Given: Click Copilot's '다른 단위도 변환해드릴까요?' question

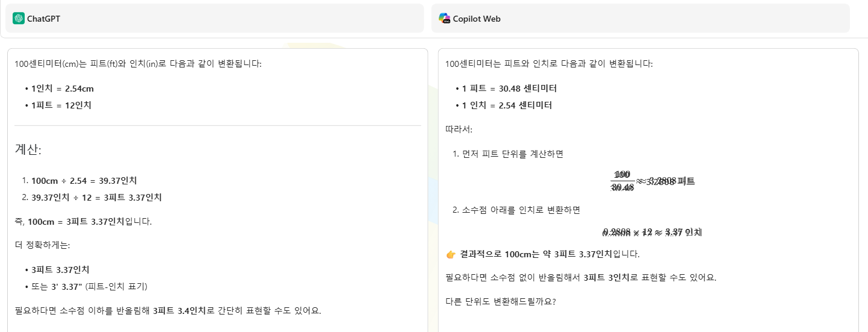Looking at the screenshot, I should (500, 302).
